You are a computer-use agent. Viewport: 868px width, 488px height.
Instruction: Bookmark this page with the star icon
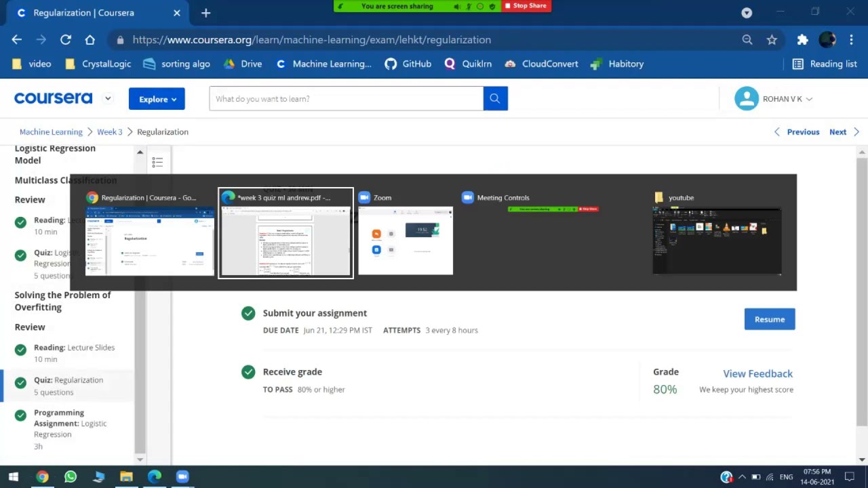pyautogui.click(x=772, y=40)
